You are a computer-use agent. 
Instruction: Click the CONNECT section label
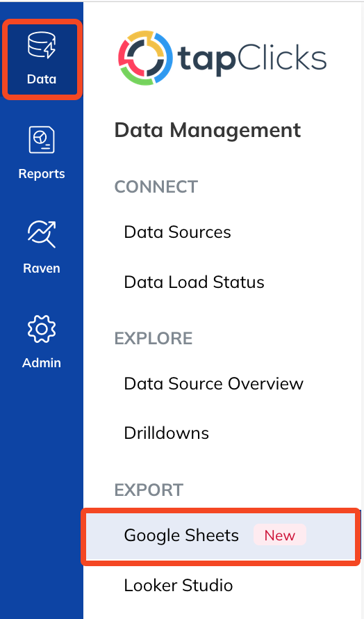(x=156, y=186)
